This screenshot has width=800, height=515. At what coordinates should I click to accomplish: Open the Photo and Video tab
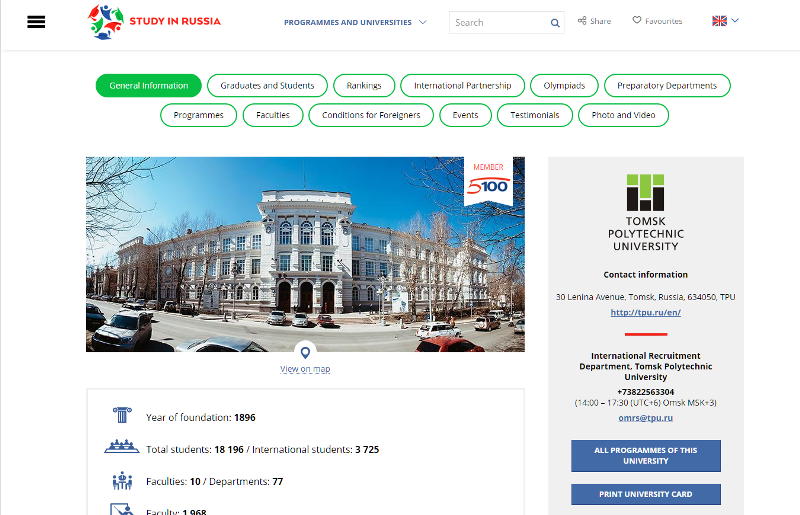point(623,115)
